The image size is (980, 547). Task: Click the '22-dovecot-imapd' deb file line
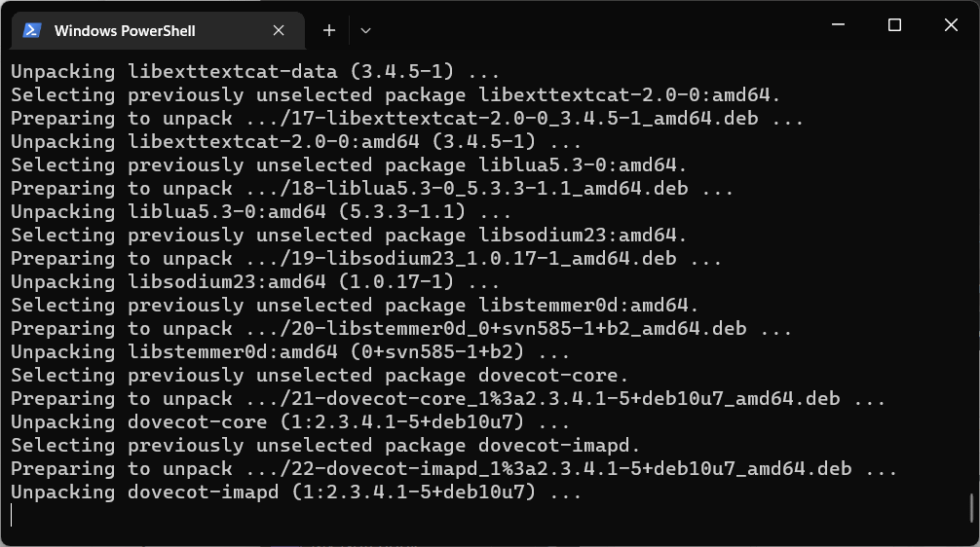(454, 469)
